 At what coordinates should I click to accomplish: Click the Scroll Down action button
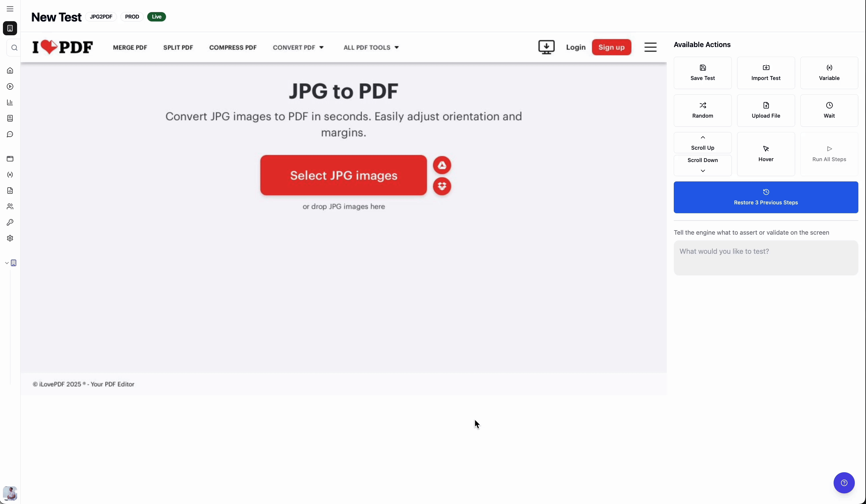pyautogui.click(x=702, y=165)
